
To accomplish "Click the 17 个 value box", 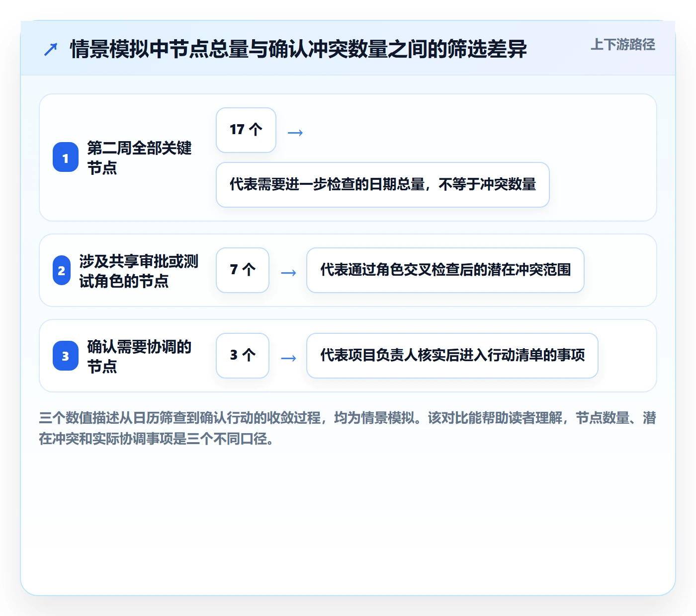I will pos(246,130).
